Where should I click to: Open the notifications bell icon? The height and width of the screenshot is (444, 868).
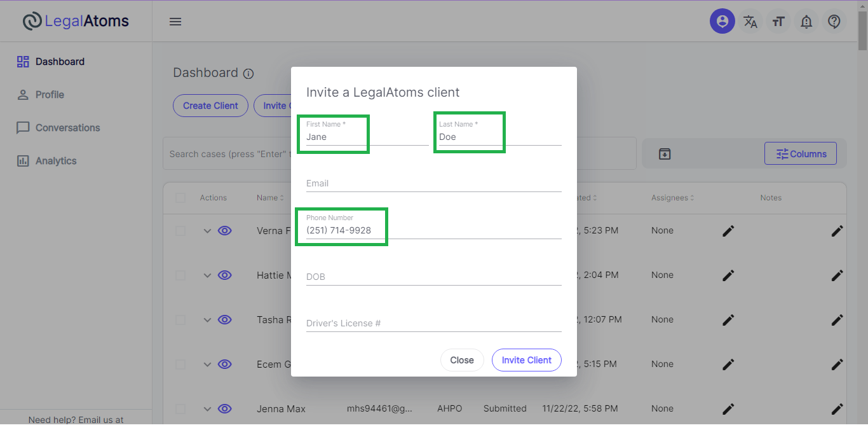click(x=806, y=22)
